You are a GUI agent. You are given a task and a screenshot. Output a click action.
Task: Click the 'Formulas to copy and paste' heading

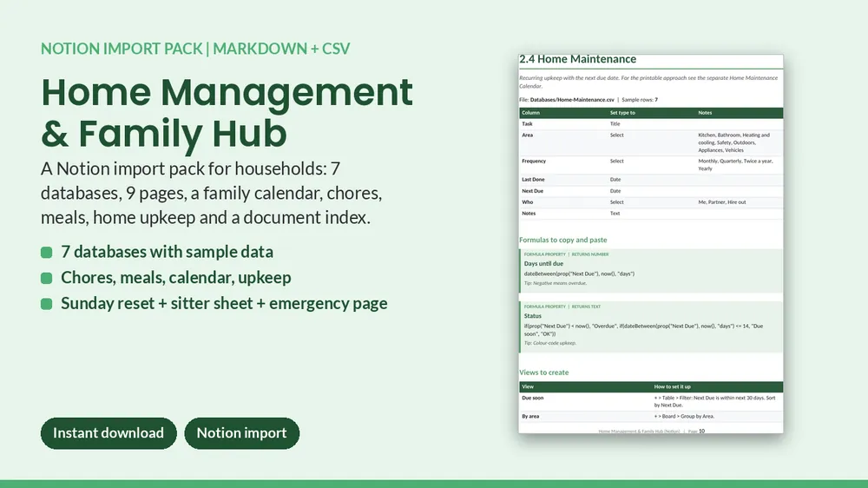point(563,240)
